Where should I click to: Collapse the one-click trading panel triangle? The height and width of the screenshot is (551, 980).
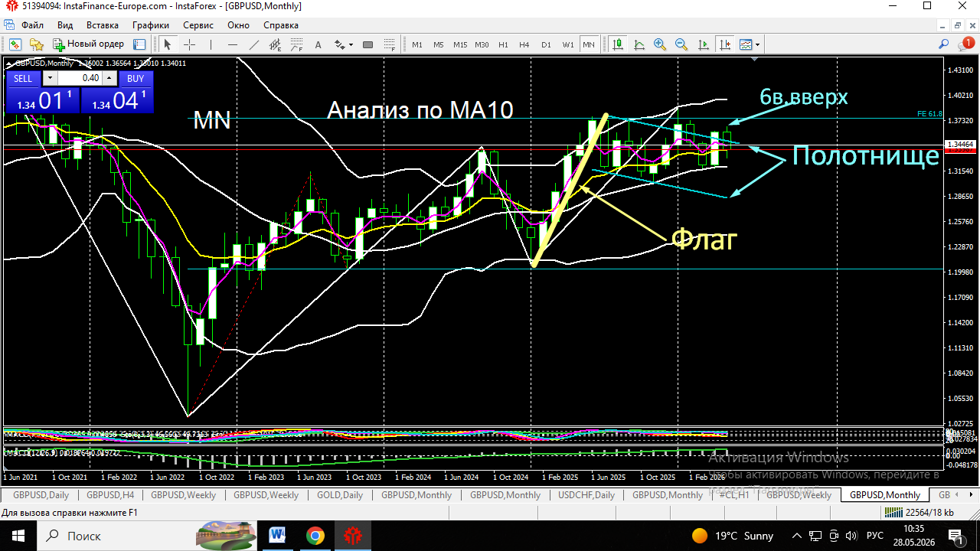[10, 64]
